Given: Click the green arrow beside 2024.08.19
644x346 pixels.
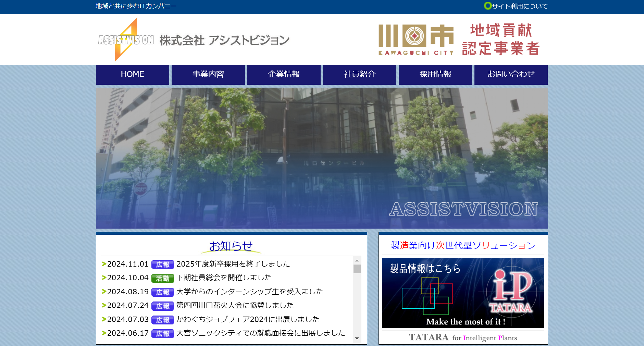Looking at the screenshot, I should [104, 291].
